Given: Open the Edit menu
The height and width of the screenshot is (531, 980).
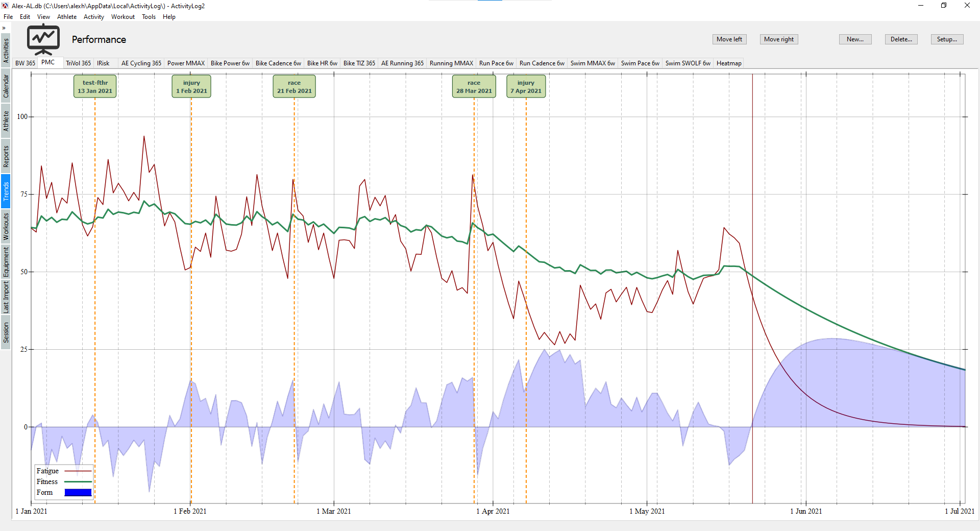Looking at the screenshot, I should tap(25, 17).
